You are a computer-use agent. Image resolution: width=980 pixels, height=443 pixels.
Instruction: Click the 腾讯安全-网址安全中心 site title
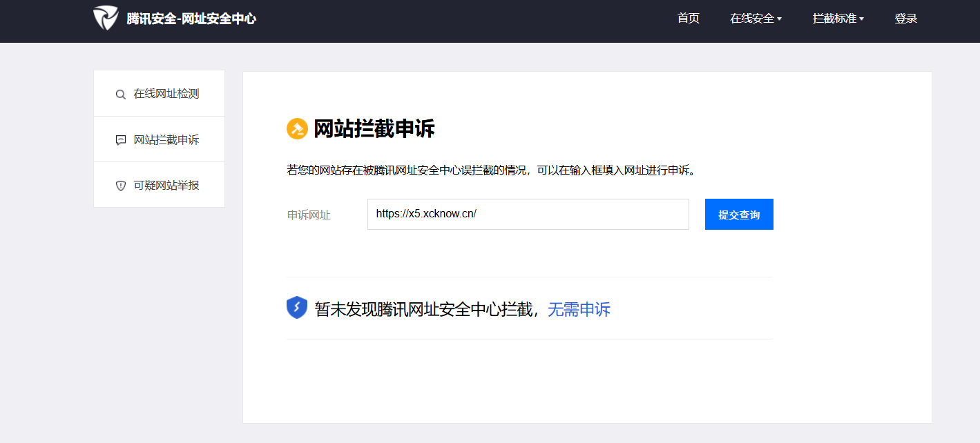[191, 19]
